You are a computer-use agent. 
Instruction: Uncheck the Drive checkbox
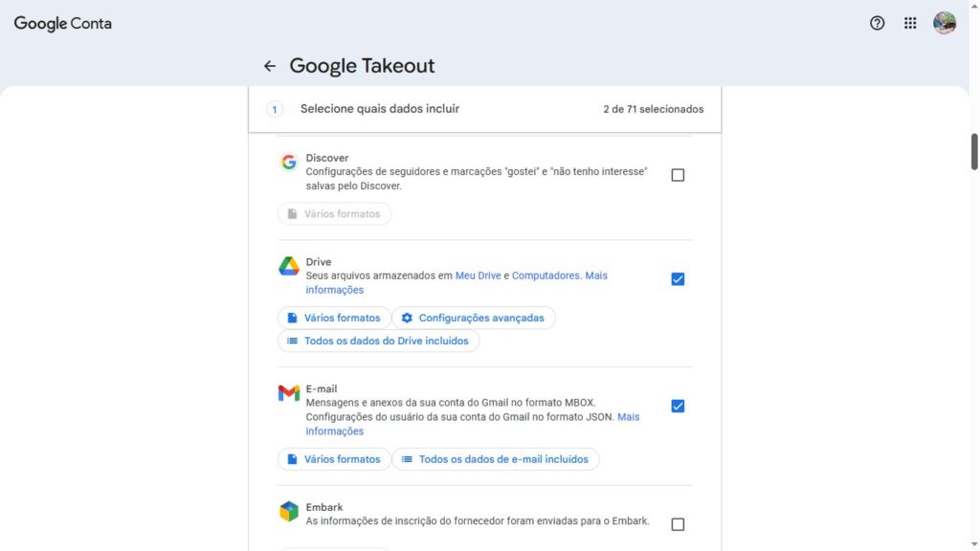click(678, 279)
